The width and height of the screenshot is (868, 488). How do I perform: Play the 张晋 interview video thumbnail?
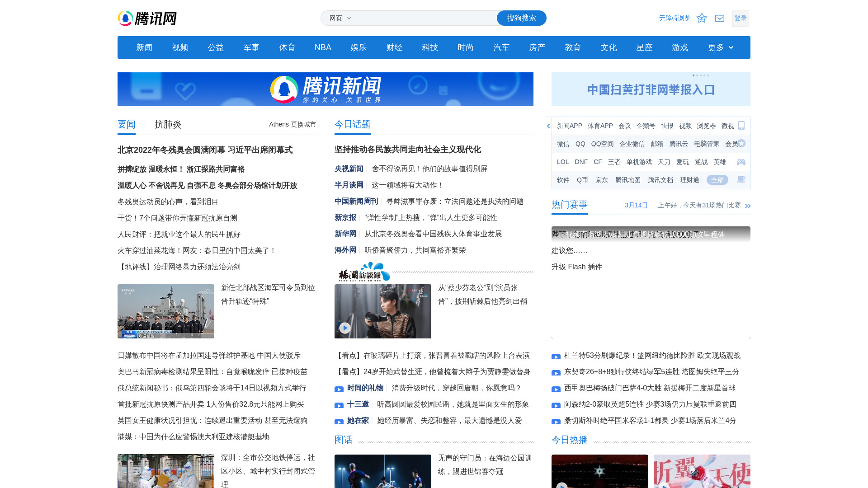(x=383, y=311)
